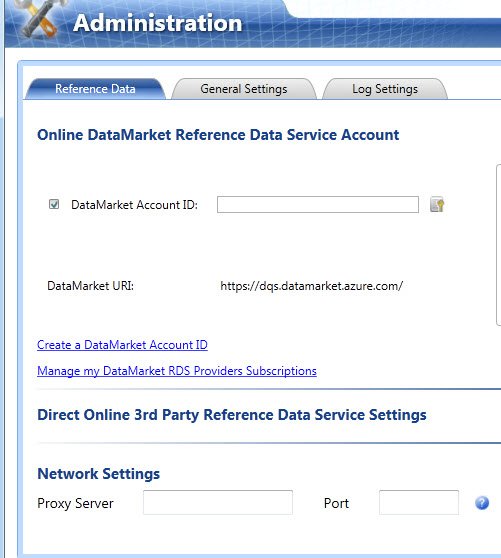Viewport: 501px width, 558px height.
Task: Open Manage my DataMarket RDS Providers Subscriptions link
Action: pyautogui.click(x=177, y=371)
